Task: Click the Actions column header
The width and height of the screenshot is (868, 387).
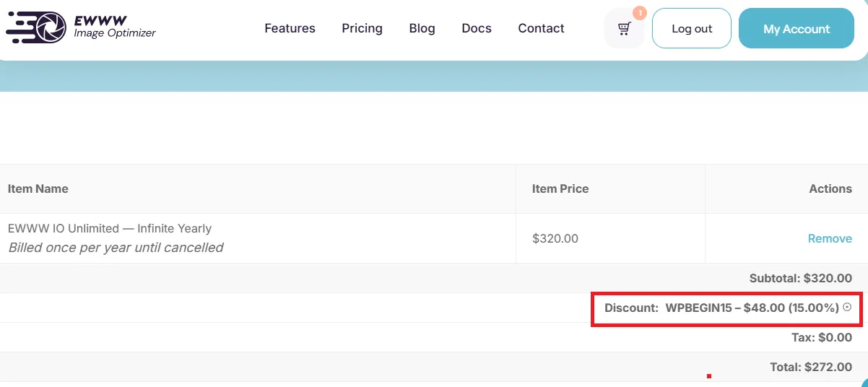Action: pos(830,188)
